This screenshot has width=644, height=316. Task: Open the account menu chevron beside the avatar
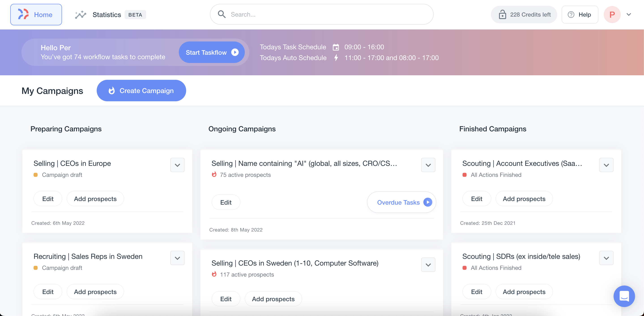point(629,15)
